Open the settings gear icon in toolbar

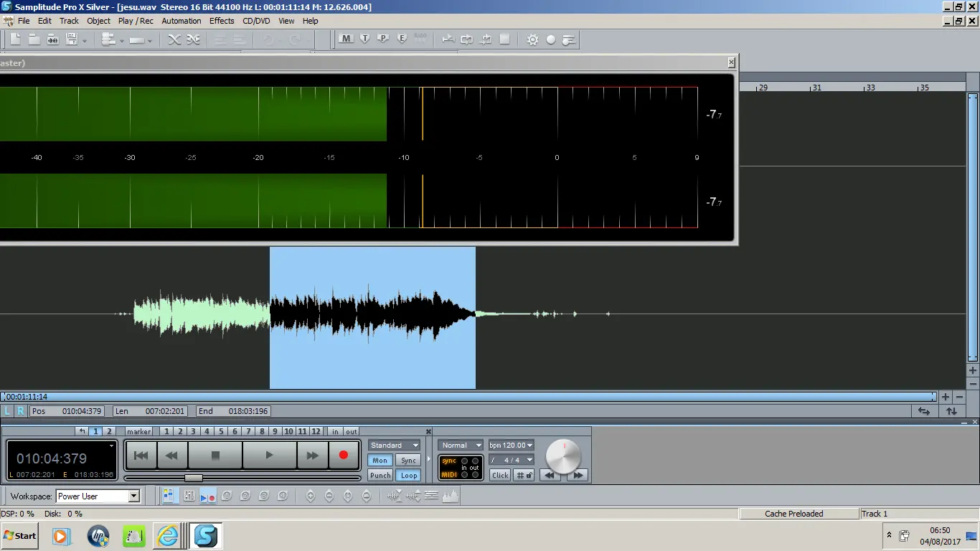point(532,39)
